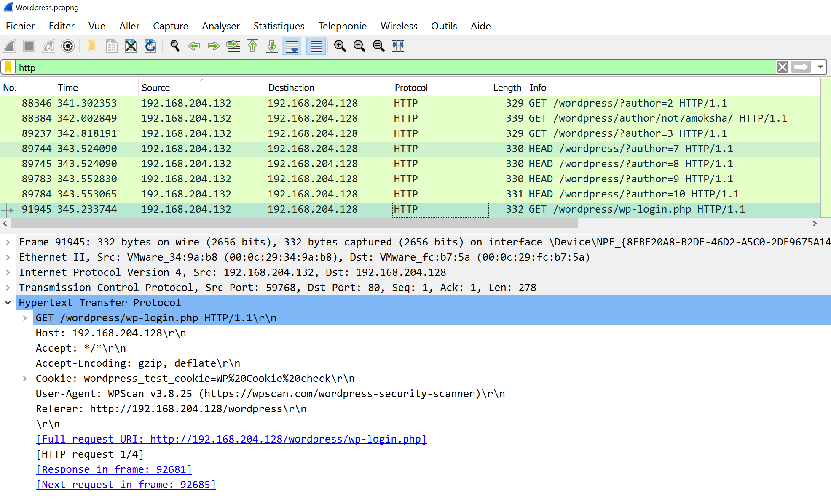Apply the display filter arrow
This screenshot has width=831, height=504.
[801, 67]
